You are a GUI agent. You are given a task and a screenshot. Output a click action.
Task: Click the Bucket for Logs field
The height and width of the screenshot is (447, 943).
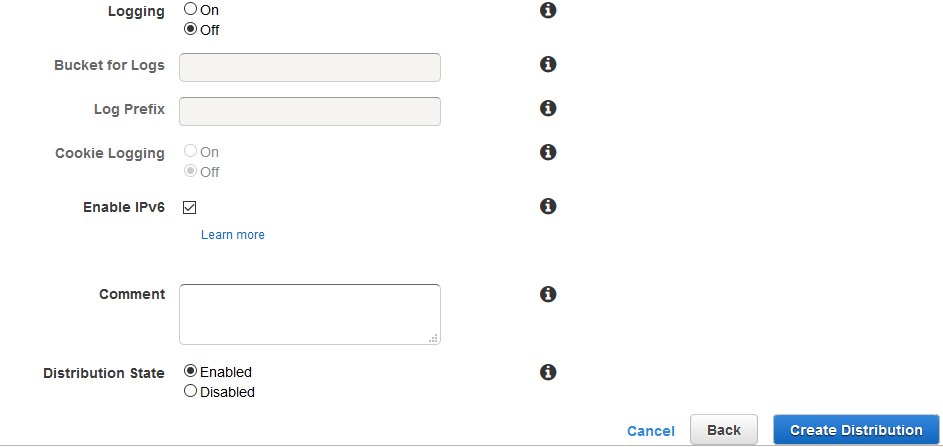point(310,67)
